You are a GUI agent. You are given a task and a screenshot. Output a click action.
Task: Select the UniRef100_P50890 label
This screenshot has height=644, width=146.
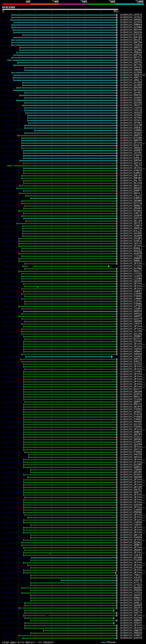131,422
